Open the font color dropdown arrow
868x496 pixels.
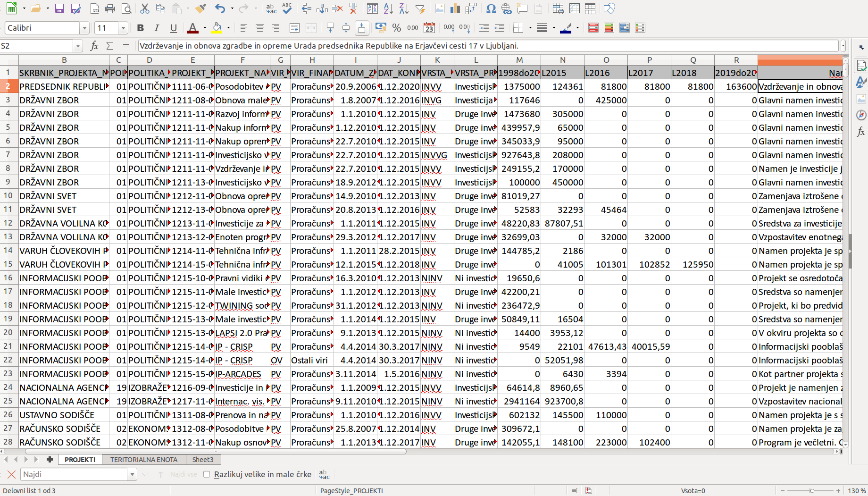point(205,28)
